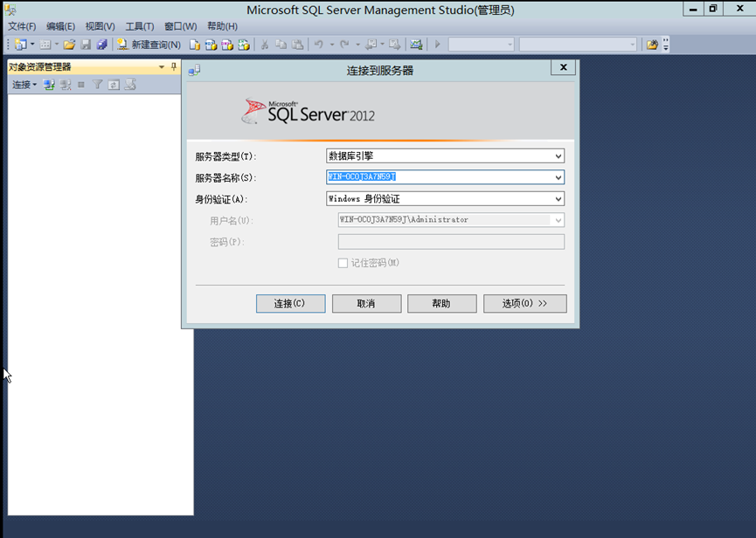Screen dimensions: 756x538
Task: Expand the 服务器名称 dropdown arrow
Action: pyautogui.click(x=558, y=177)
